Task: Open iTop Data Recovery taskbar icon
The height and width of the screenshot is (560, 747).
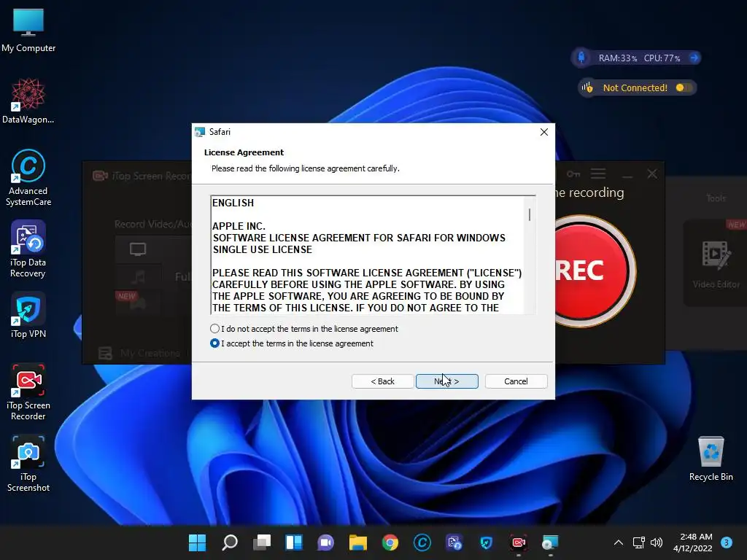Action: click(454, 542)
